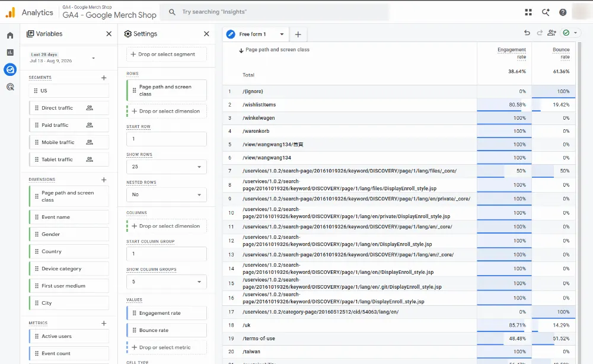Image resolution: width=593 pixels, height=364 pixels.
Task: Select the First user medium dimension
Action: 69,286
